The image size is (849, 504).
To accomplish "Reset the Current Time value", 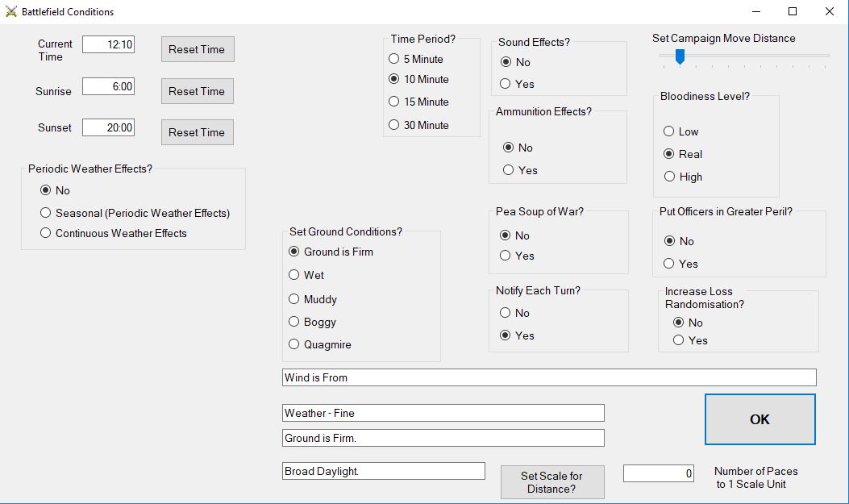I will pos(198,49).
